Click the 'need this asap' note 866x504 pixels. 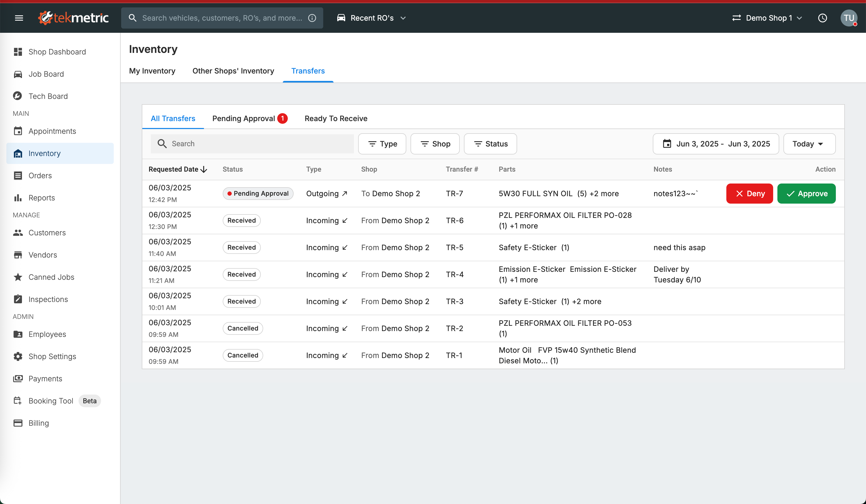pyautogui.click(x=680, y=247)
